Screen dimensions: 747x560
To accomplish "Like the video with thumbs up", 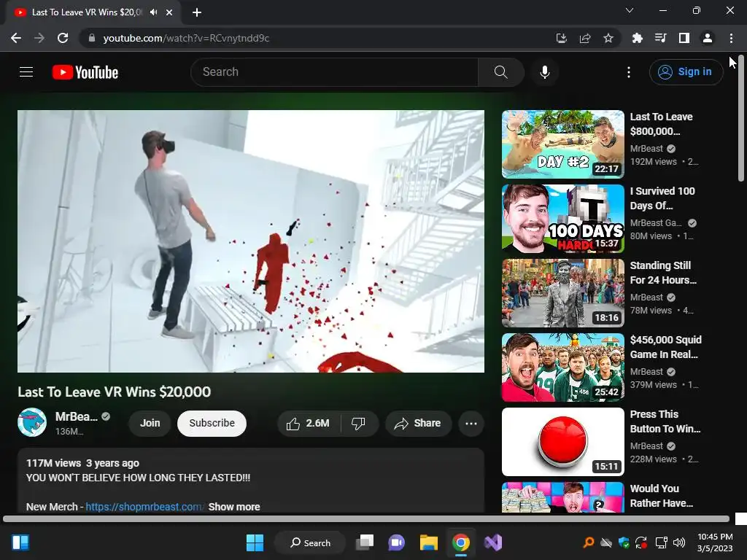I will pos(309,424).
